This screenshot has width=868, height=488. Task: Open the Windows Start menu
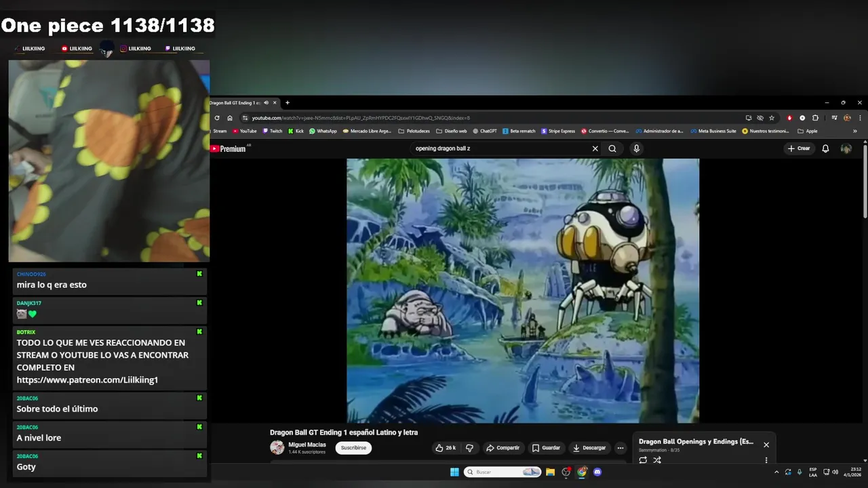[454, 472]
